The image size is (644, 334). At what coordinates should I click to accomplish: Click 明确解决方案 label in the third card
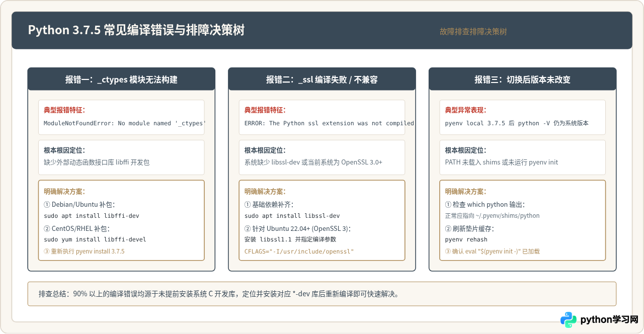pos(466,191)
